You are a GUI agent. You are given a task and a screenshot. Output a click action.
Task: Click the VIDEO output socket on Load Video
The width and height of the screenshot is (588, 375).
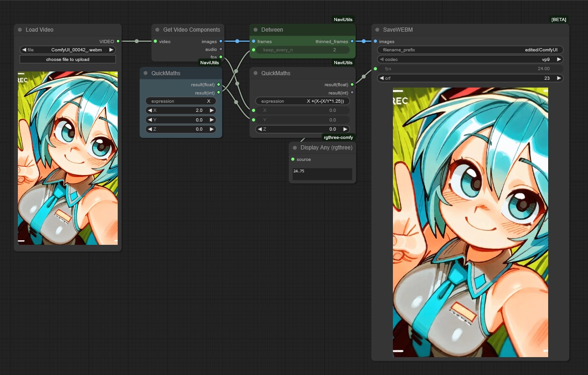tap(118, 42)
